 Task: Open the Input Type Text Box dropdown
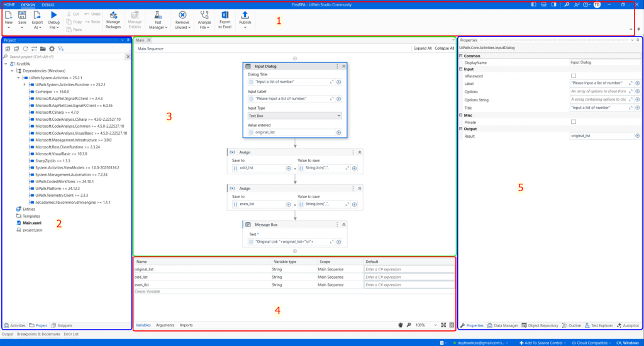click(294, 116)
